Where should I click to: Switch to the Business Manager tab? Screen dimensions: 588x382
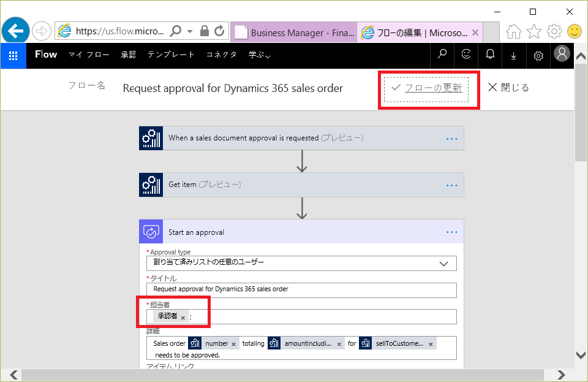click(x=294, y=32)
